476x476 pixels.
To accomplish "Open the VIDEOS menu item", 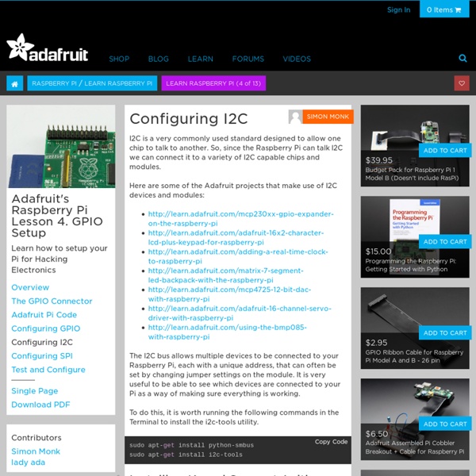I will pos(297,59).
